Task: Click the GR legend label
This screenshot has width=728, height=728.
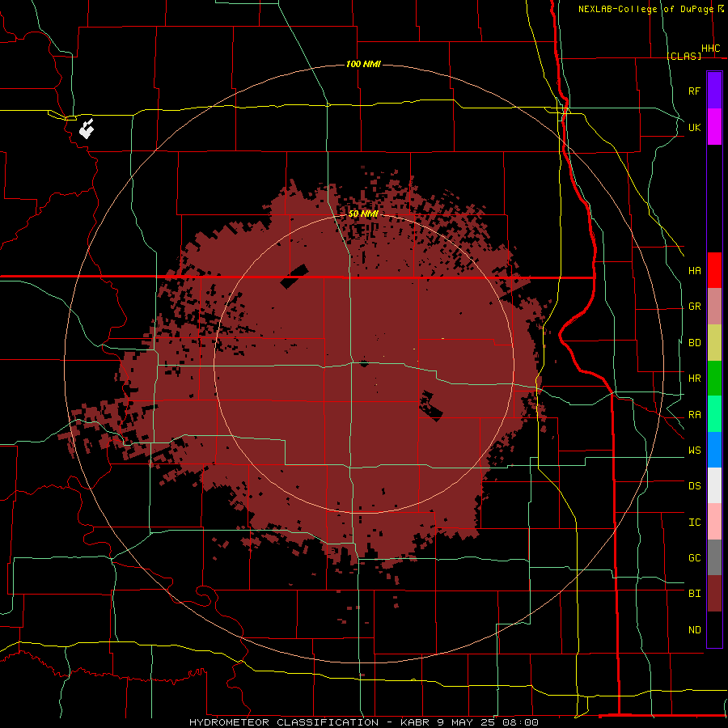Action: (695, 307)
